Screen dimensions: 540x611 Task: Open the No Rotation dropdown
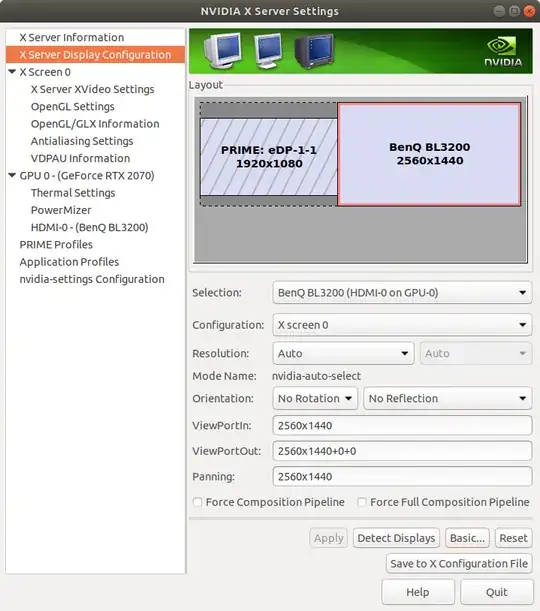pos(315,398)
